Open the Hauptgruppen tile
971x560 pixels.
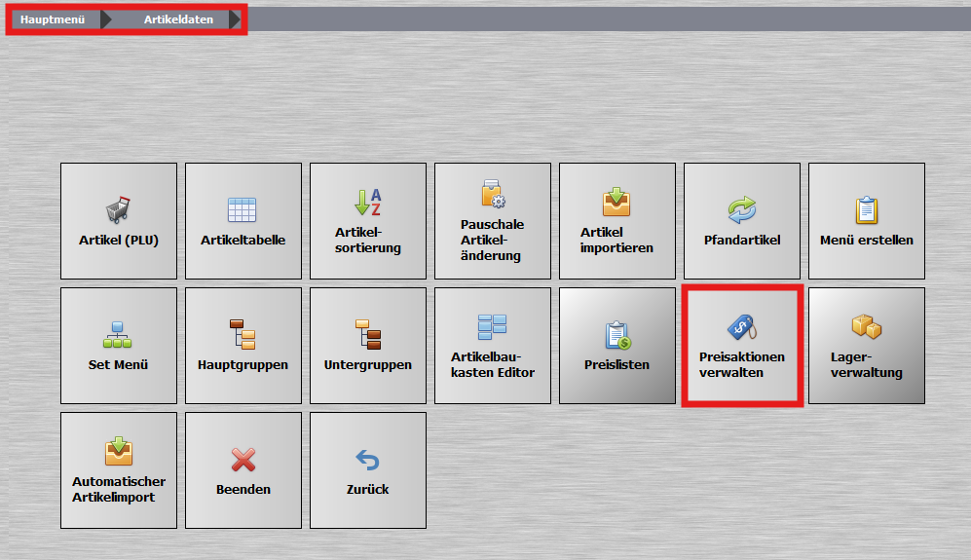[243, 346]
